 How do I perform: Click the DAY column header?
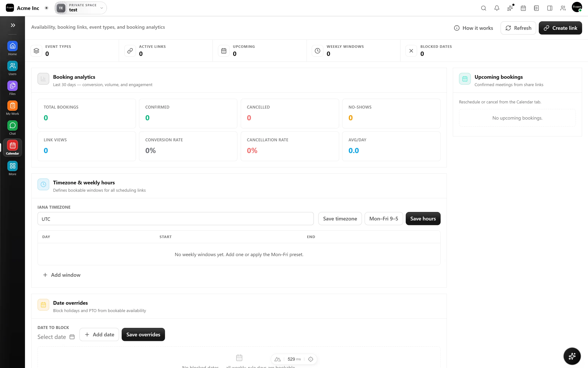pos(46,237)
